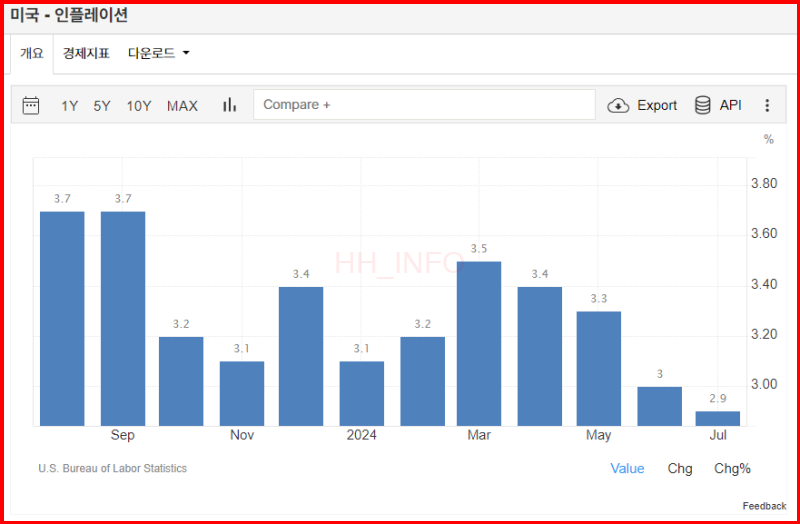The image size is (800, 524).
Task: Click the Jul bar valued 2.9
Action: pyautogui.click(x=717, y=418)
